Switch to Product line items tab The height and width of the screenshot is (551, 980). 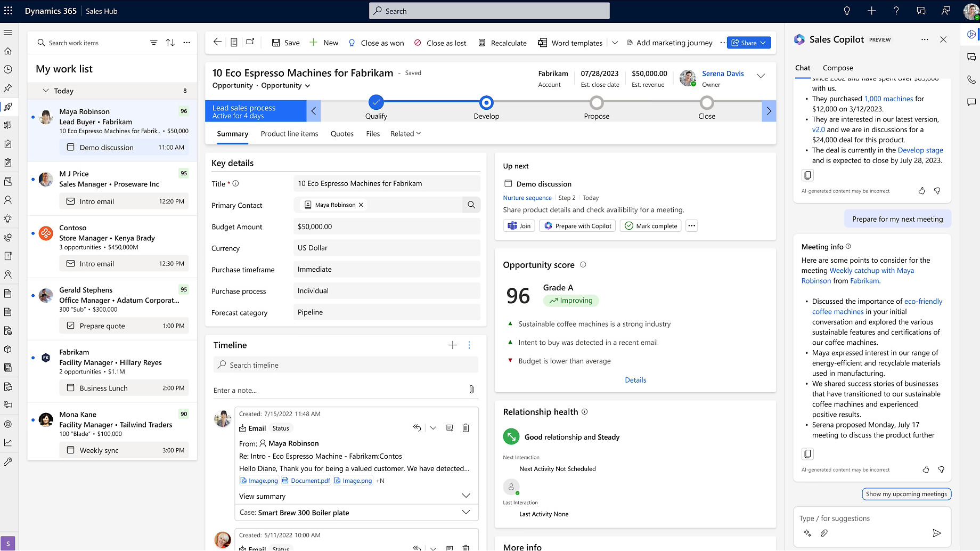coord(289,134)
